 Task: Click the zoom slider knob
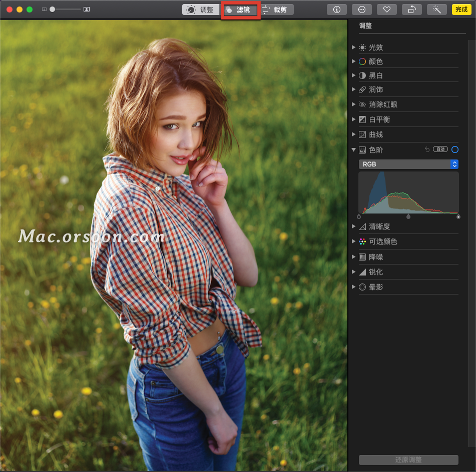click(52, 9)
